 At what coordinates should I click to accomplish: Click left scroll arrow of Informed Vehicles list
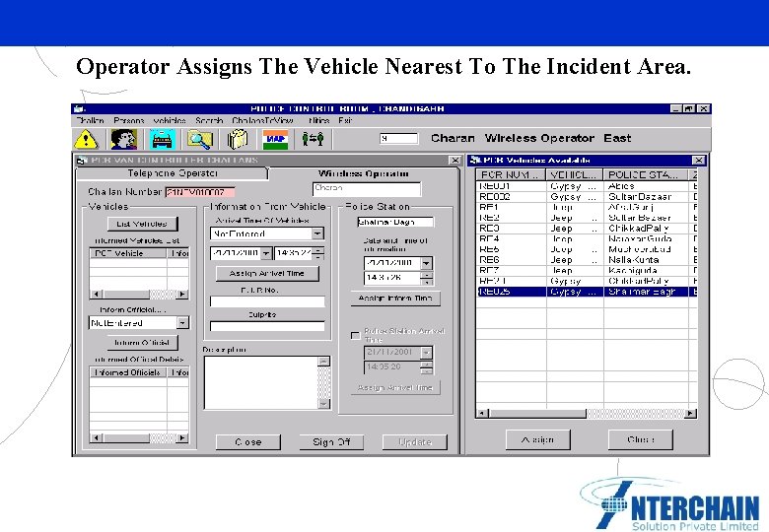(x=97, y=294)
